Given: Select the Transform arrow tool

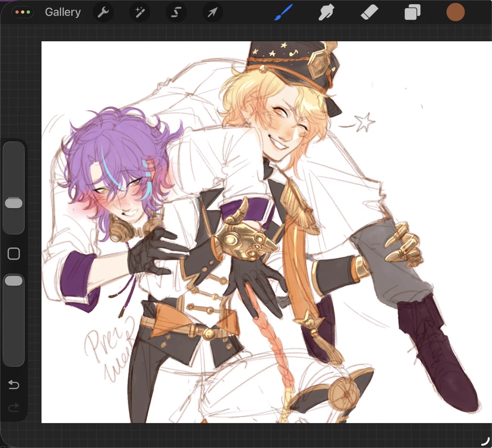Looking at the screenshot, I should tap(212, 12).
